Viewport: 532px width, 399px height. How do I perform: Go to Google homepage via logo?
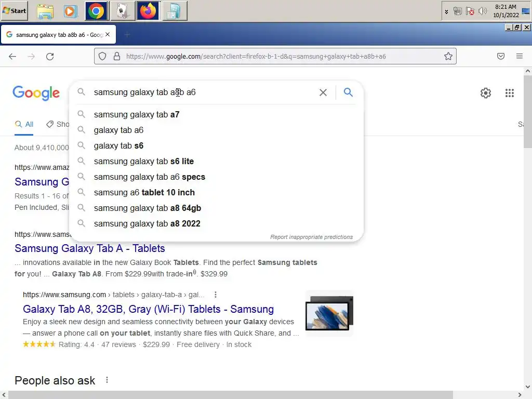coord(36,93)
